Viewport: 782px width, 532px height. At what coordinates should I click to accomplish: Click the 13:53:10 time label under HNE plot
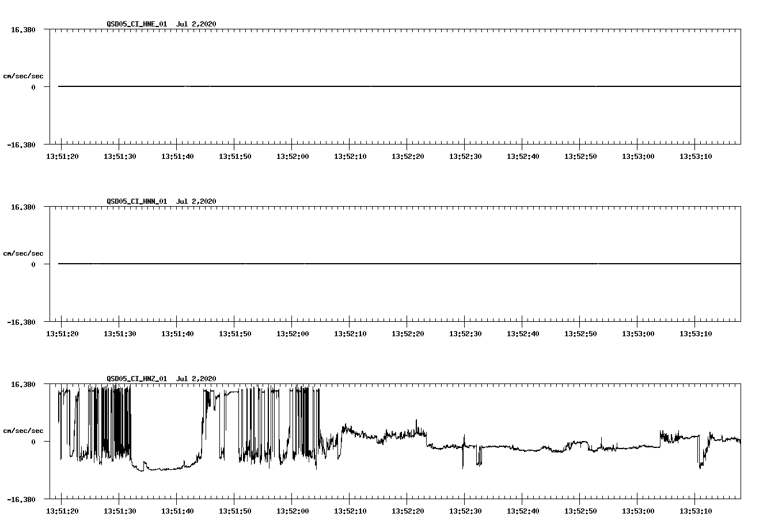point(696,157)
